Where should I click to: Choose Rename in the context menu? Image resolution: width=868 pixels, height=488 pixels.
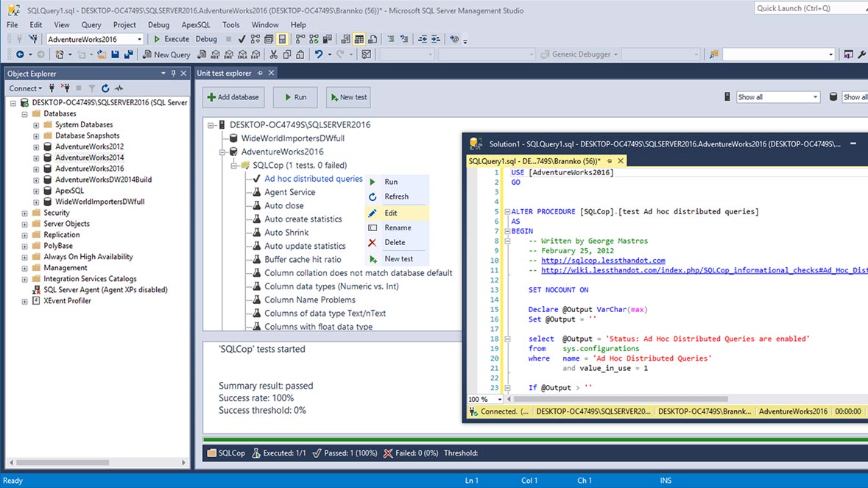pyautogui.click(x=396, y=227)
